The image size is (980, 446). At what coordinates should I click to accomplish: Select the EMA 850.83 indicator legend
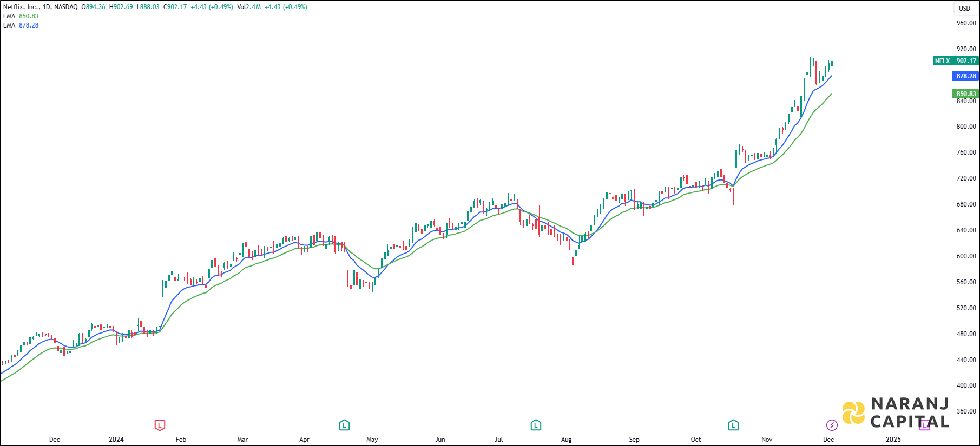click(21, 16)
